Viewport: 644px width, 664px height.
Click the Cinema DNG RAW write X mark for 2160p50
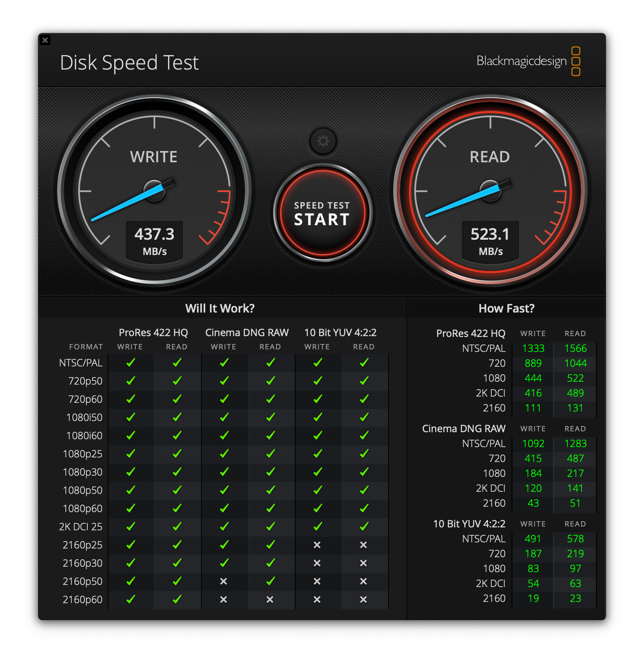click(223, 582)
